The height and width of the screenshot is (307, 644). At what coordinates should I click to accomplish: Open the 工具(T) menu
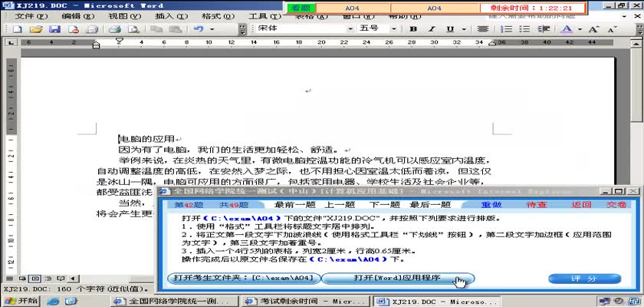pyautogui.click(x=264, y=16)
